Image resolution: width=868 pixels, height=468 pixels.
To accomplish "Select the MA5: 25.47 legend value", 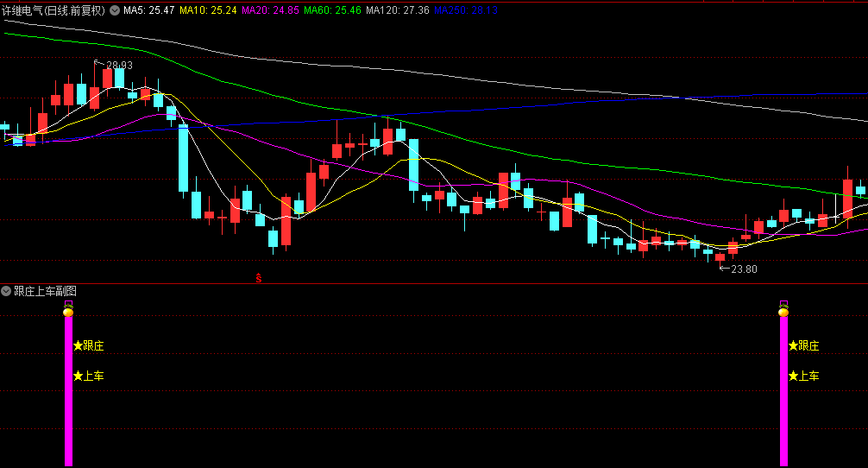I will [149, 10].
